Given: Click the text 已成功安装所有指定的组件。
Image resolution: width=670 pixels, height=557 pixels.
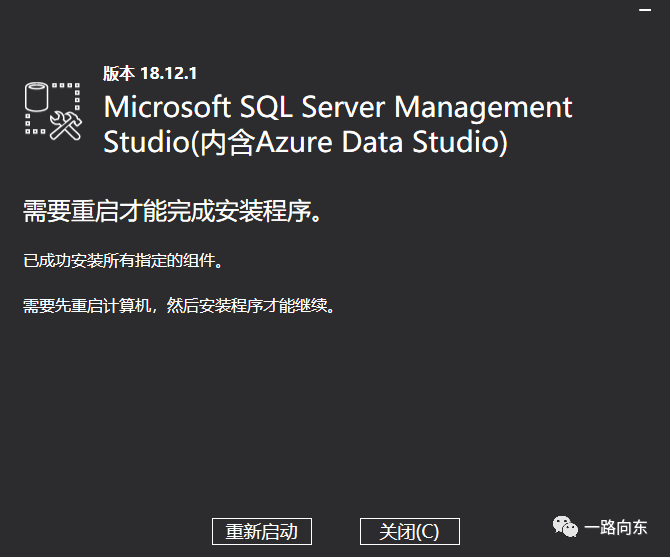Looking at the screenshot, I should click(x=123, y=261).
